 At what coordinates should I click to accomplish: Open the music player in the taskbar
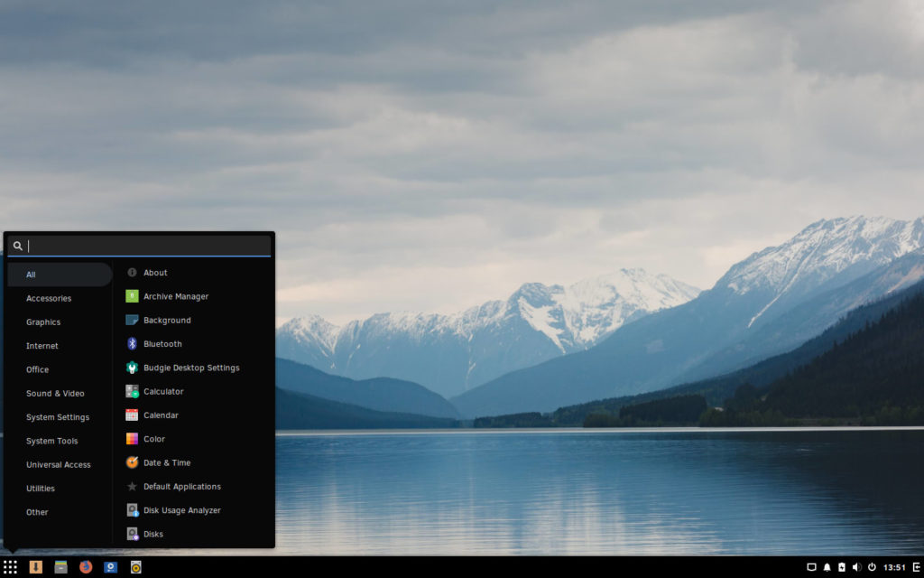[136, 567]
